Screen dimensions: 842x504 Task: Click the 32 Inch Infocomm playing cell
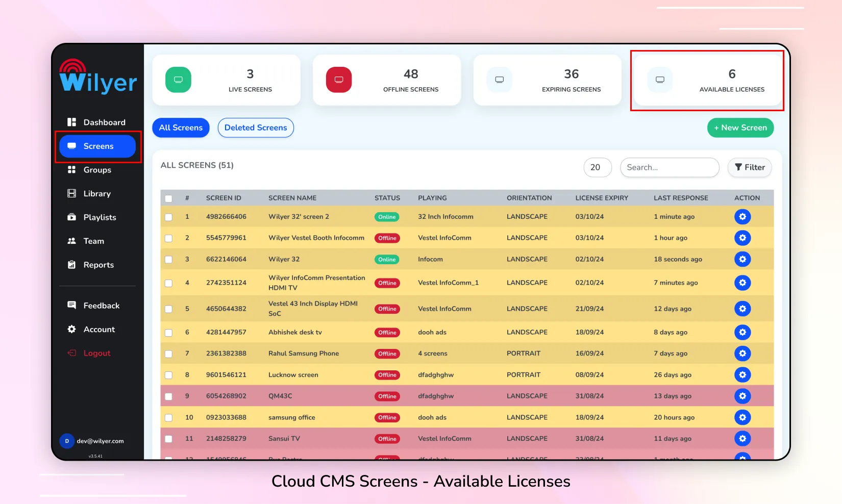tap(445, 217)
